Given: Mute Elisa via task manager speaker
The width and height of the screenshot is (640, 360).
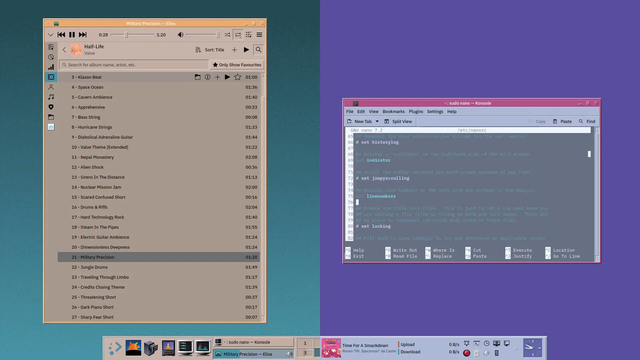Looking at the screenshot, I should click(289, 354).
